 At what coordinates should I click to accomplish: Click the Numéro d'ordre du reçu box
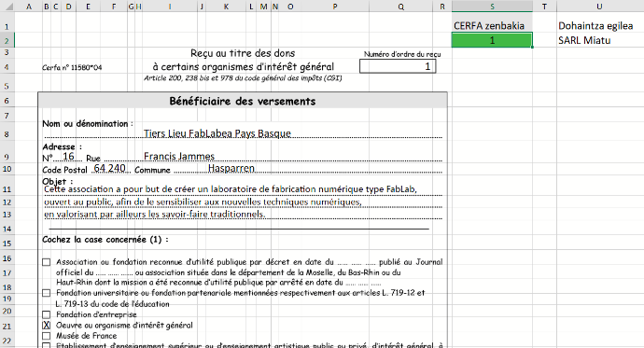(398, 66)
